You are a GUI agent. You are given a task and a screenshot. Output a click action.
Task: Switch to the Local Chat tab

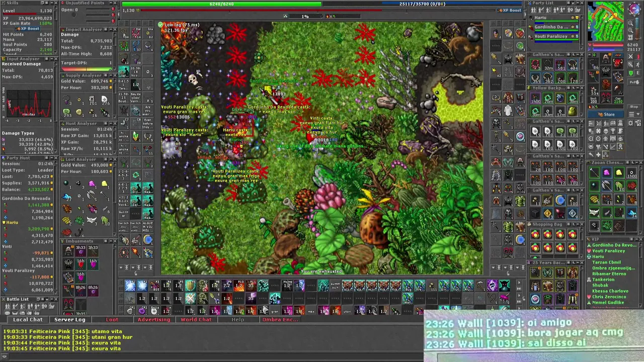click(28, 320)
